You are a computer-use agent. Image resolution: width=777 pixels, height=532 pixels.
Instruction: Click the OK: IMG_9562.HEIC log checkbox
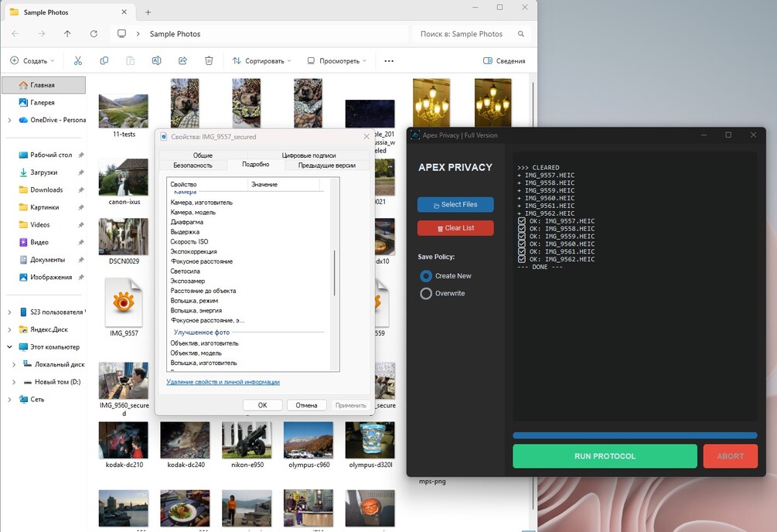point(522,259)
